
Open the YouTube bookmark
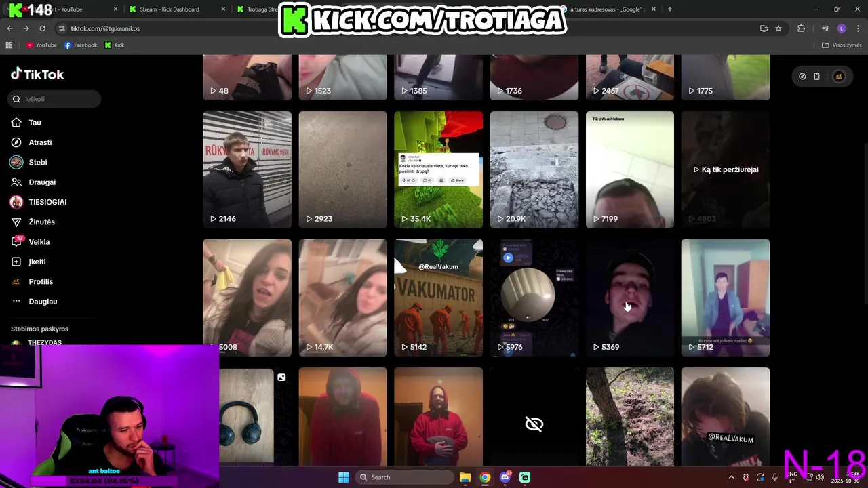(x=42, y=45)
